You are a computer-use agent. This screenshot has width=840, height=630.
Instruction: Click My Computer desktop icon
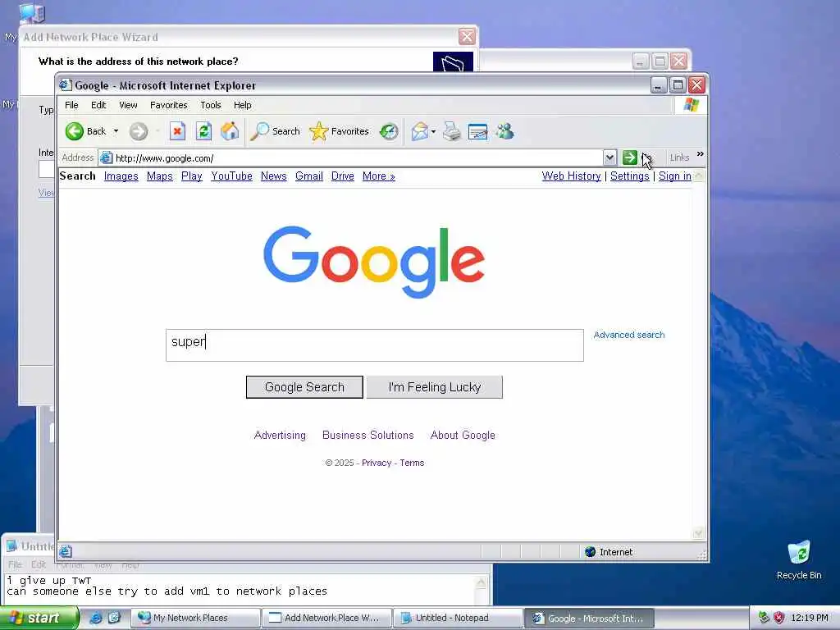tap(32, 13)
